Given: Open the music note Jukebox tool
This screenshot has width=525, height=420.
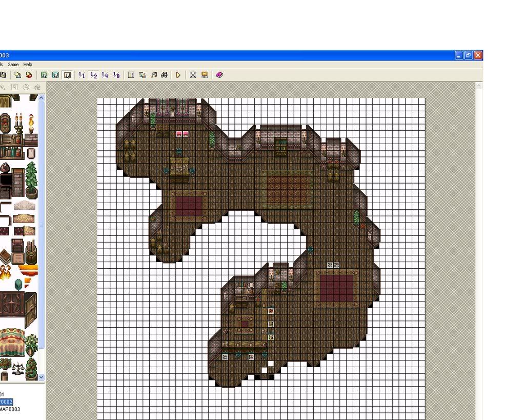Looking at the screenshot, I should [x=154, y=75].
